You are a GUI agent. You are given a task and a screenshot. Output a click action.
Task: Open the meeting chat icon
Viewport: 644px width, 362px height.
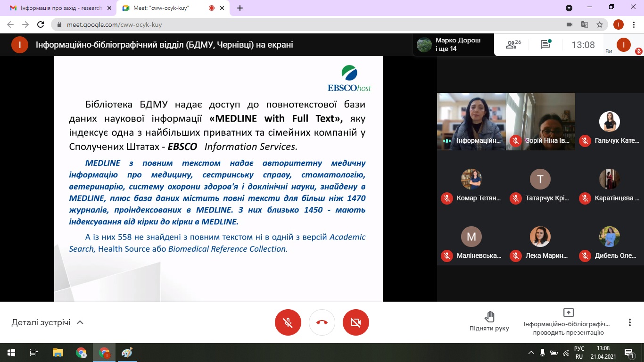[545, 45]
